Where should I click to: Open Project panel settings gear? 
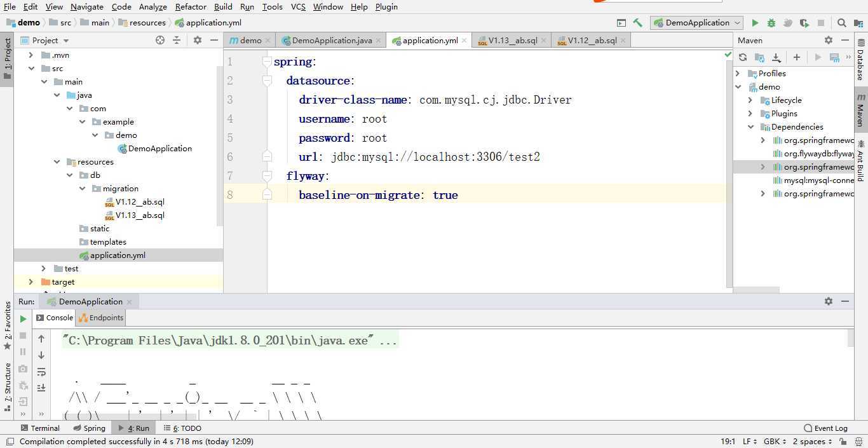[198, 40]
